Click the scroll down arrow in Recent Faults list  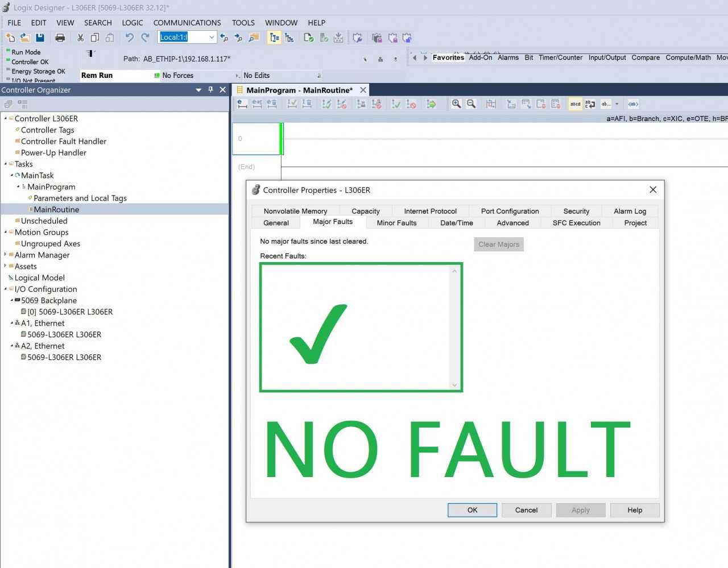tap(454, 385)
